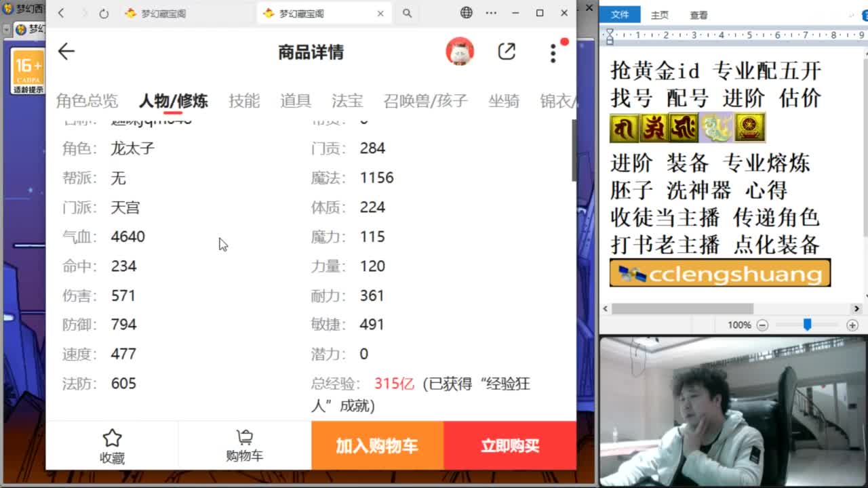The height and width of the screenshot is (488, 868).
Task: Click the indent marker on the document ruler
Action: click(x=609, y=37)
